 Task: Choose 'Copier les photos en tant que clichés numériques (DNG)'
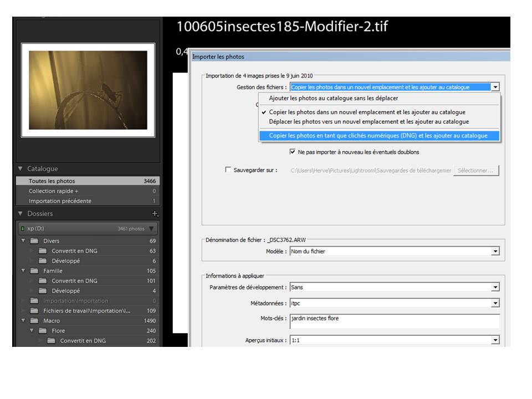point(378,136)
